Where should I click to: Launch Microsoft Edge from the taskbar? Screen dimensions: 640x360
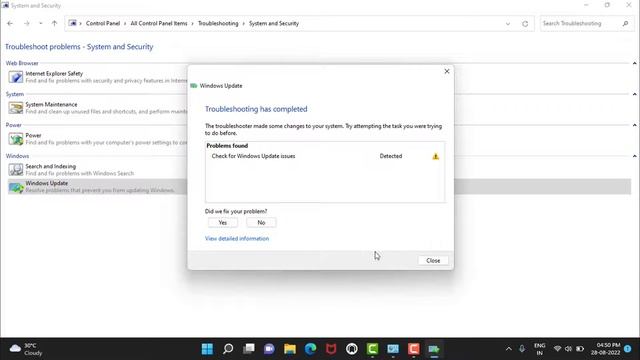[x=311, y=349]
